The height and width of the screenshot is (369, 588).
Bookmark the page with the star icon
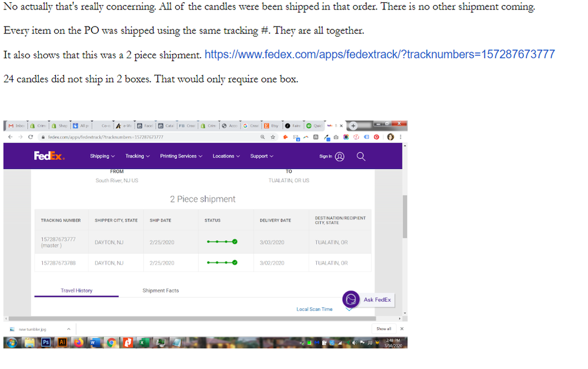coord(273,137)
